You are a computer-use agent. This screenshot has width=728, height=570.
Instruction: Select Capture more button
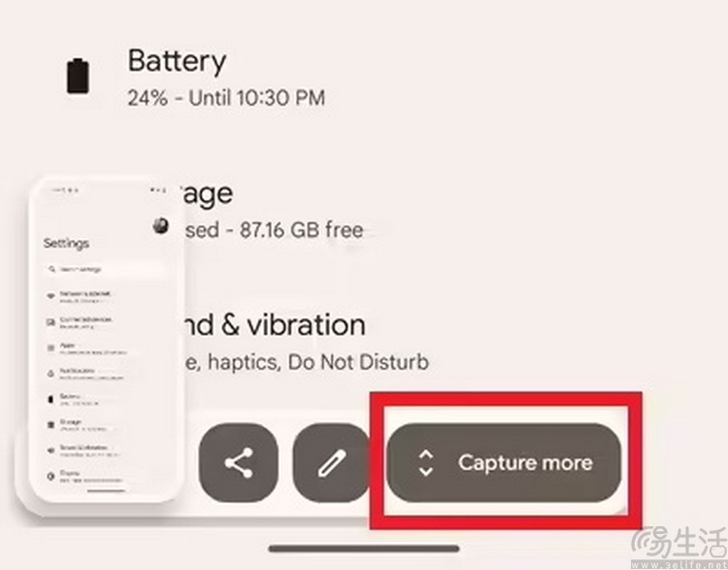click(504, 462)
